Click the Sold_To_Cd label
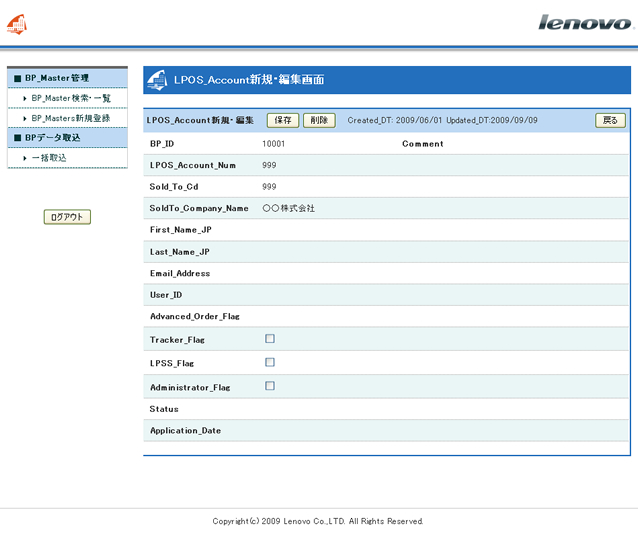 pos(174,187)
